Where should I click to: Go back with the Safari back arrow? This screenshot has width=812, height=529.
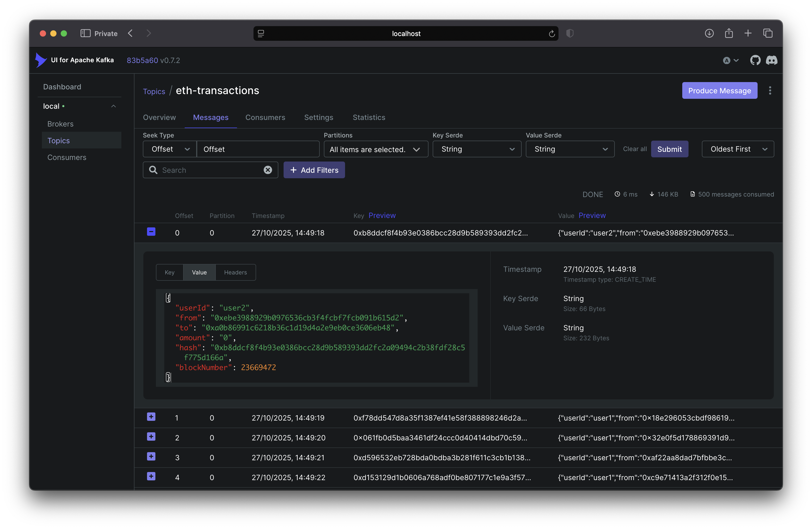click(130, 33)
